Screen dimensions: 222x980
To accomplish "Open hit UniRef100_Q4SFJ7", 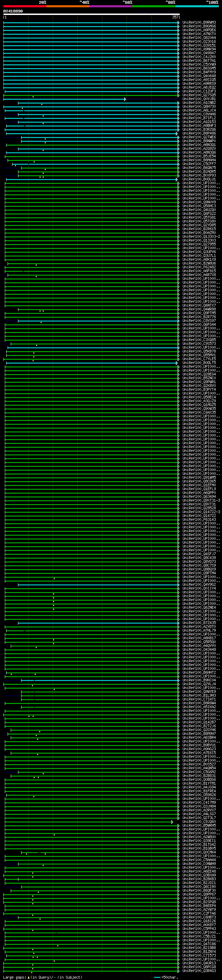I will [x=199, y=554].
